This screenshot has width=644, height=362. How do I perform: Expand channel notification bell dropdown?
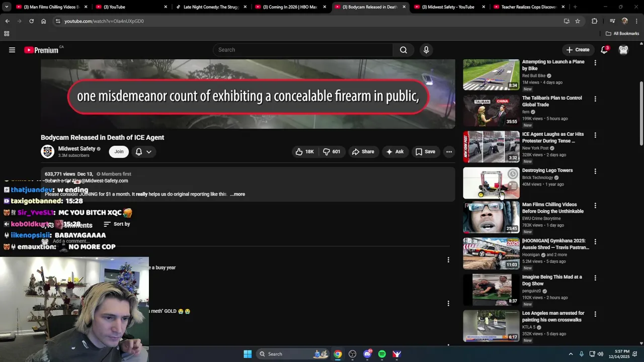[143, 151]
